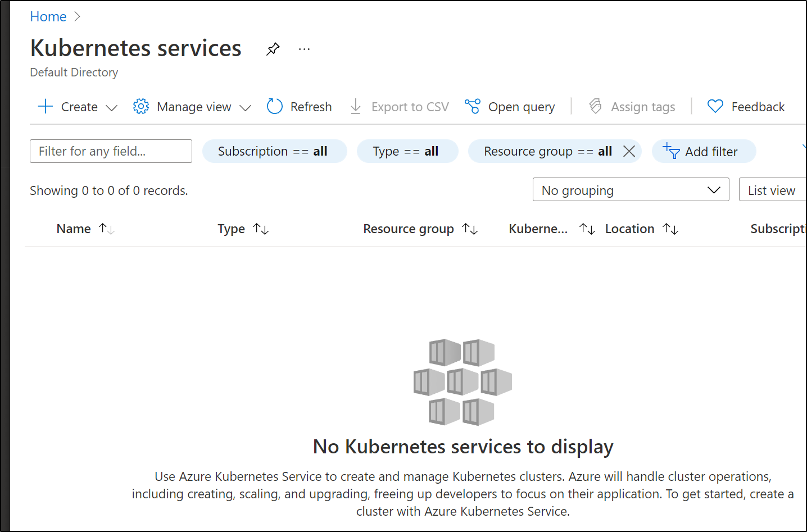This screenshot has height=532, width=807.
Task: Click the Refresh circular arrow icon
Action: [275, 106]
